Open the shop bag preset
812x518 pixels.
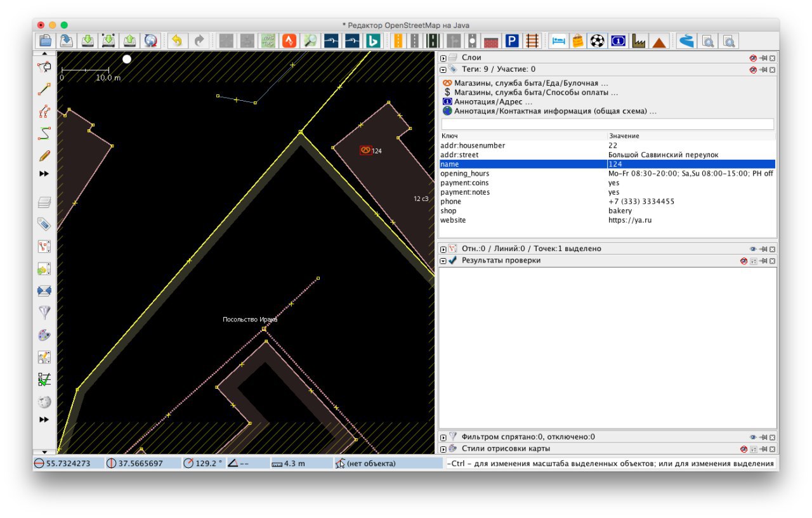click(x=577, y=41)
